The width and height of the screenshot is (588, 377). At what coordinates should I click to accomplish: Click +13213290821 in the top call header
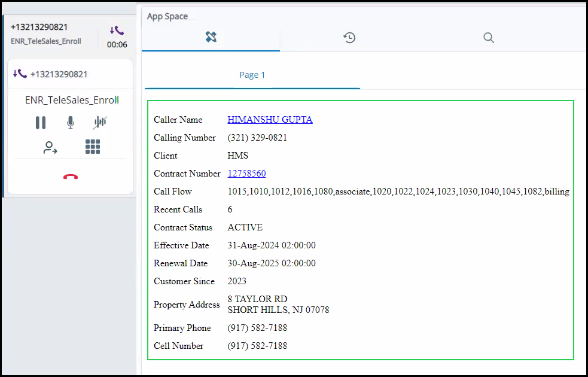(39, 27)
